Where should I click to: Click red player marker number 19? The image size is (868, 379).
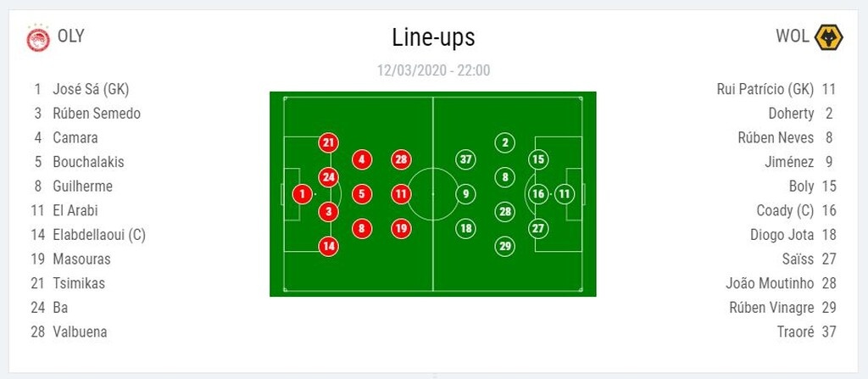(401, 228)
